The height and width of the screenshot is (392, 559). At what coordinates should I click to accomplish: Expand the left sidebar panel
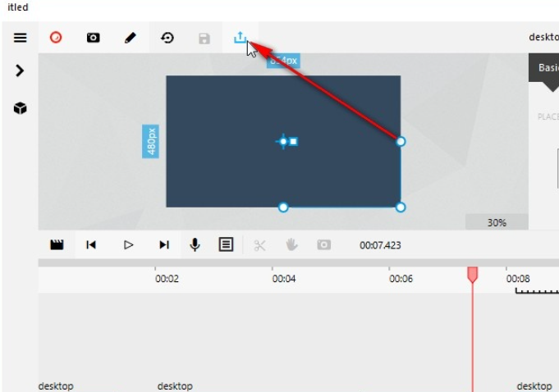(20, 71)
